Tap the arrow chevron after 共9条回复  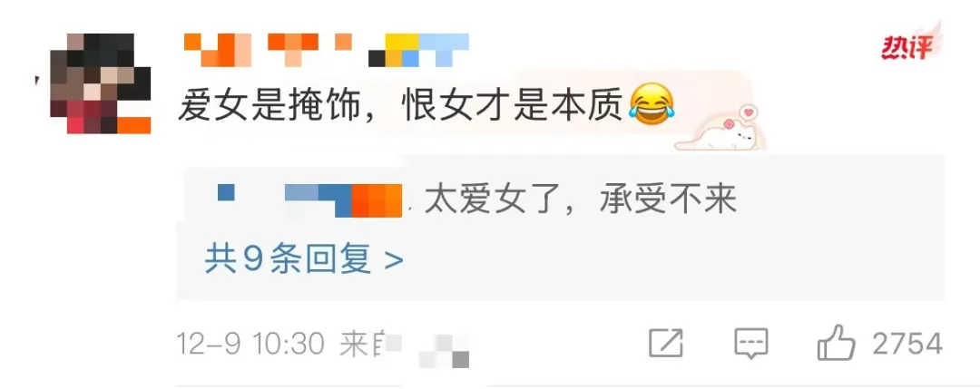tap(394, 260)
